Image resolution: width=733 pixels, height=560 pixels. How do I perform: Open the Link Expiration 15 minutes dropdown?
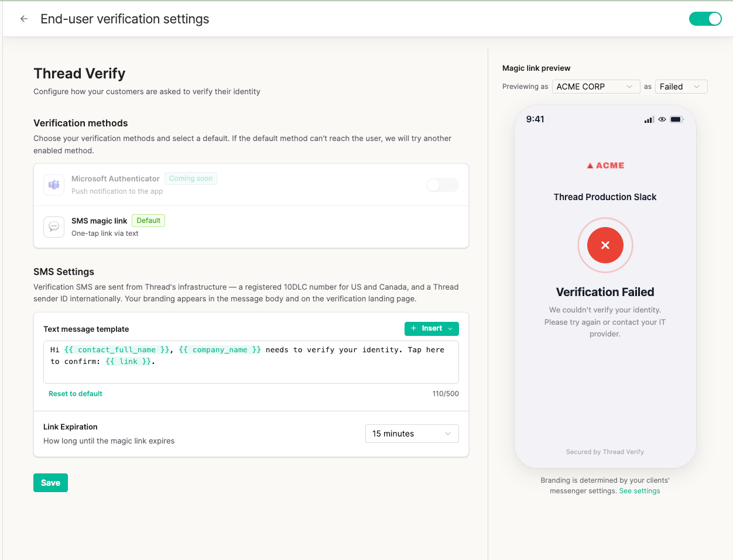point(412,434)
